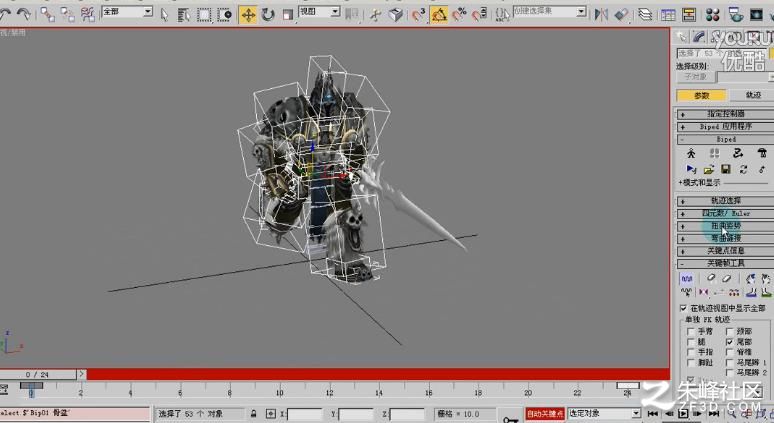Select the Unlink Selection tool
The image size is (774, 423).
point(68,14)
